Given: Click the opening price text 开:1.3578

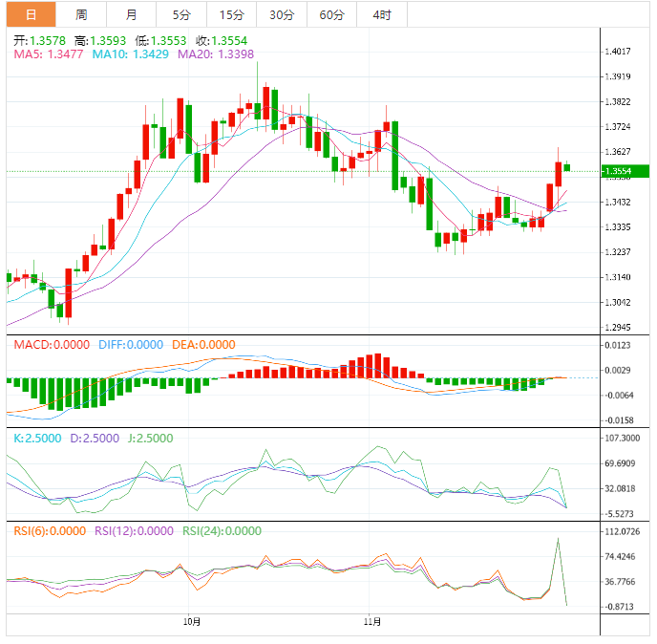Looking at the screenshot, I should pyautogui.click(x=39, y=41).
